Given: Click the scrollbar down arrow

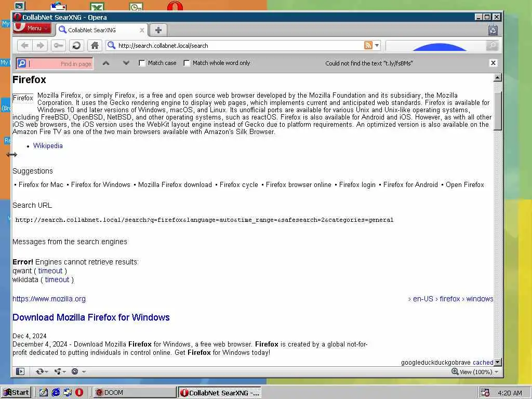Looking at the screenshot, I should pos(497,362).
